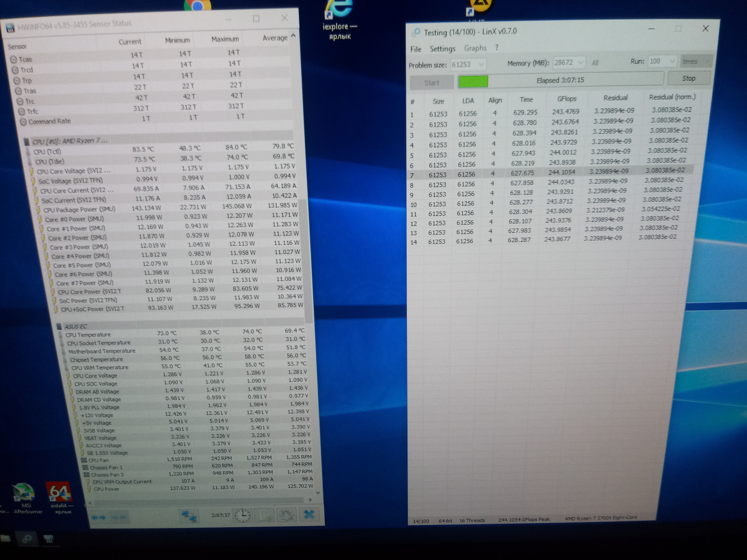Click HWiNFO expand-columns blue arrows icon
Image resolution: width=747 pixels, height=560 pixels.
click(99, 517)
